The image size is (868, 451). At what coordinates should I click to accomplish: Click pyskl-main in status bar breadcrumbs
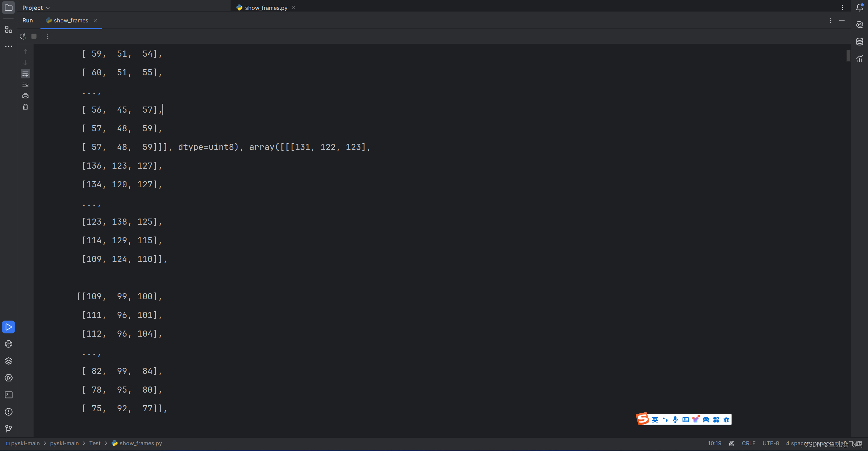25,443
